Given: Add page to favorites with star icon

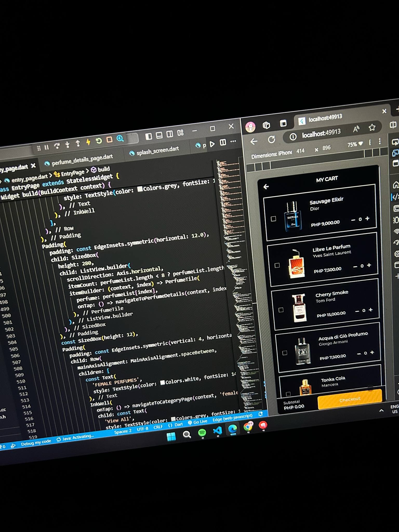Looking at the screenshot, I should click(372, 128).
